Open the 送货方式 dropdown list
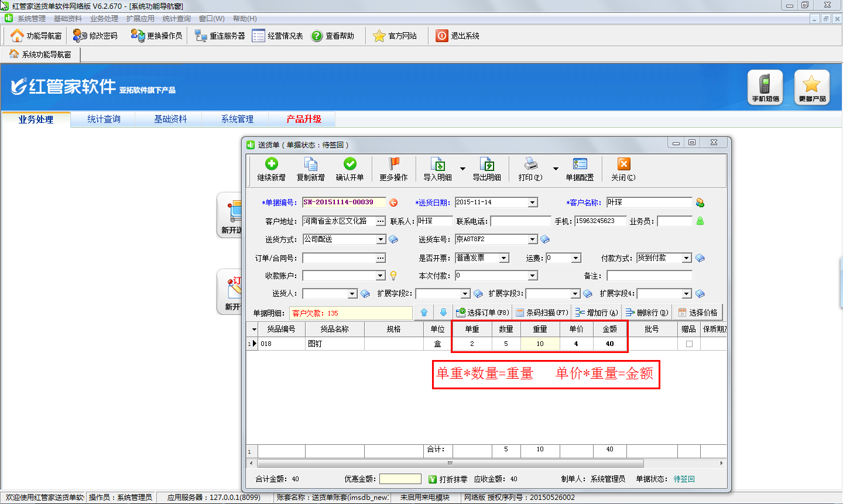 click(x=381, y=239)
